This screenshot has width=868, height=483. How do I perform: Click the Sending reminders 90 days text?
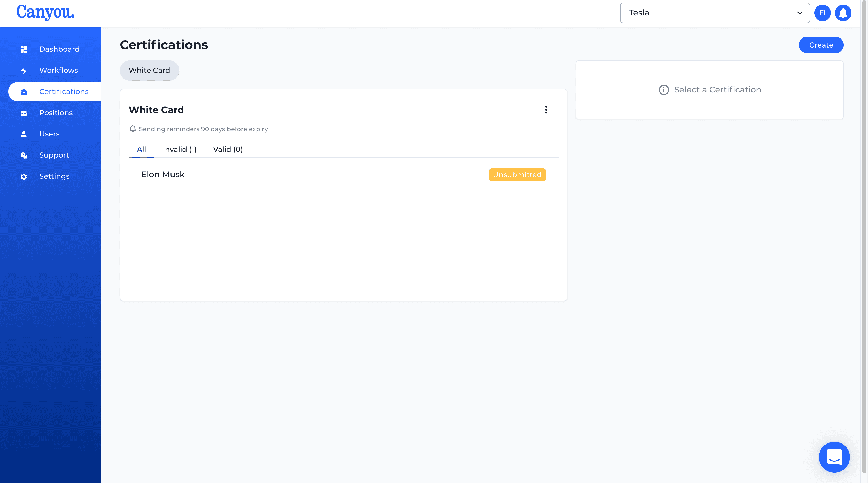click(203, 129)
